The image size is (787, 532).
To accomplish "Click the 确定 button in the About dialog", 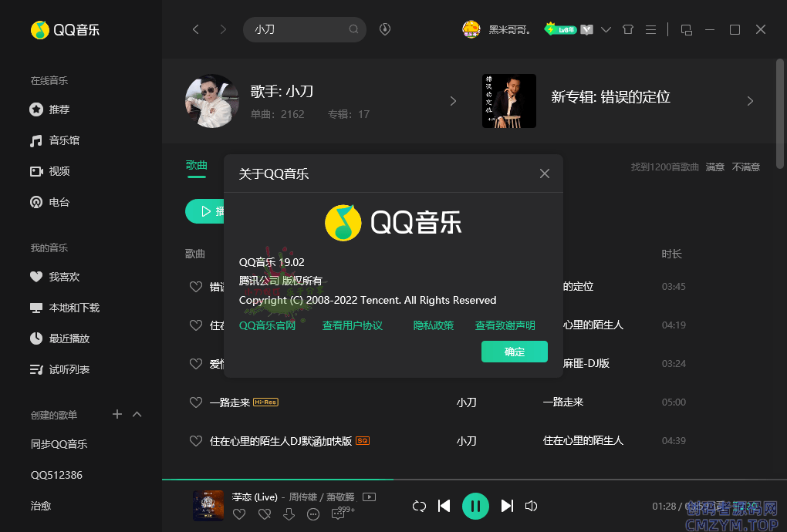I will coord(515,352).
